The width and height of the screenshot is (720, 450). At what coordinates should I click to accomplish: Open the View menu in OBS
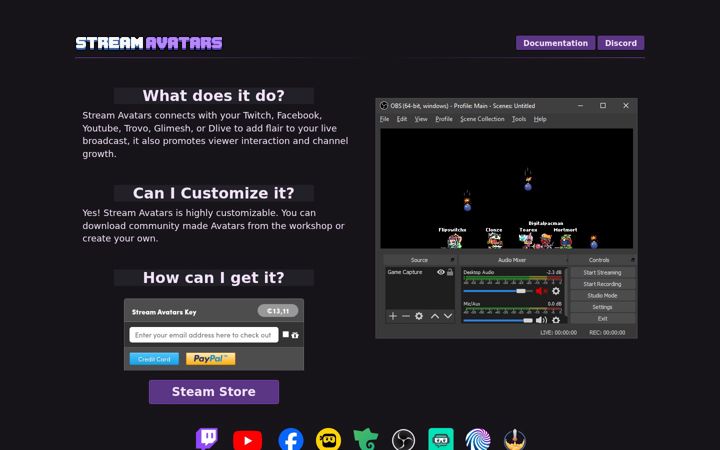pyautogui.click(x=421, y=119)
